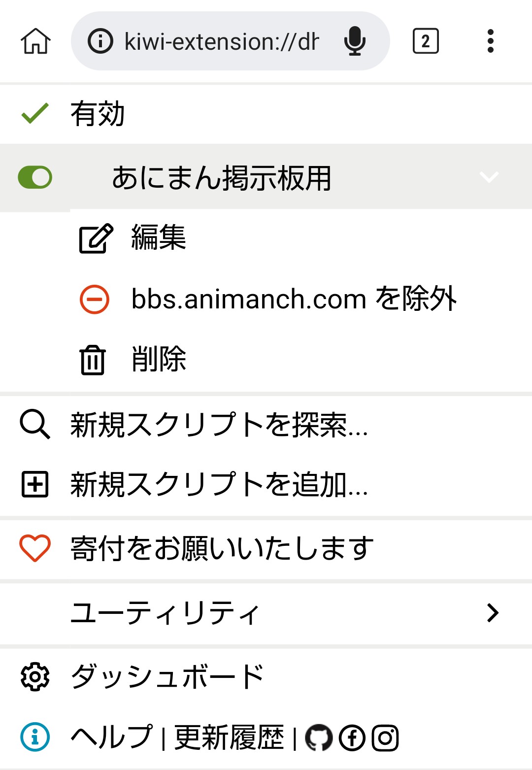
Task: Toggle the 有効 enabled checkmark
Action: point(35,113)
